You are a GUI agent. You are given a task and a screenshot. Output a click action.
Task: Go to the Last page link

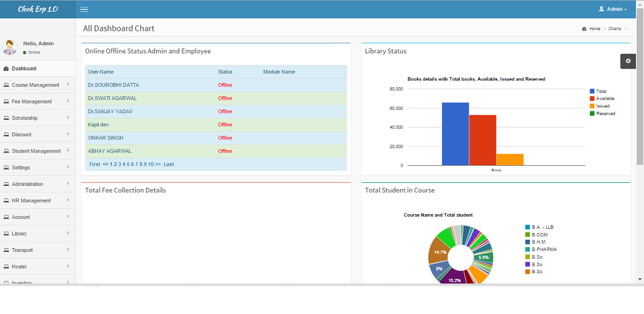(169, 165)
